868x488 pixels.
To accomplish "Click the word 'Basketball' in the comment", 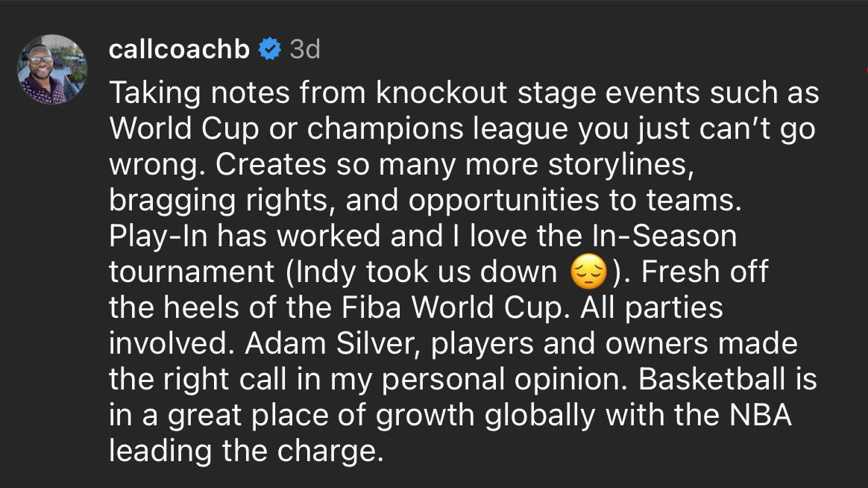I will click(x=711, y=380).
